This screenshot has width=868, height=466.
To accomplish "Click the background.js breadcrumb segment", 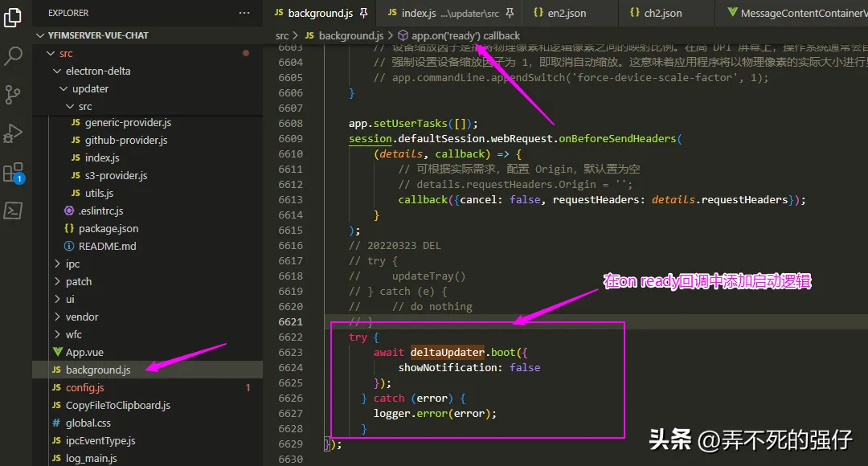I will point(344,36).
